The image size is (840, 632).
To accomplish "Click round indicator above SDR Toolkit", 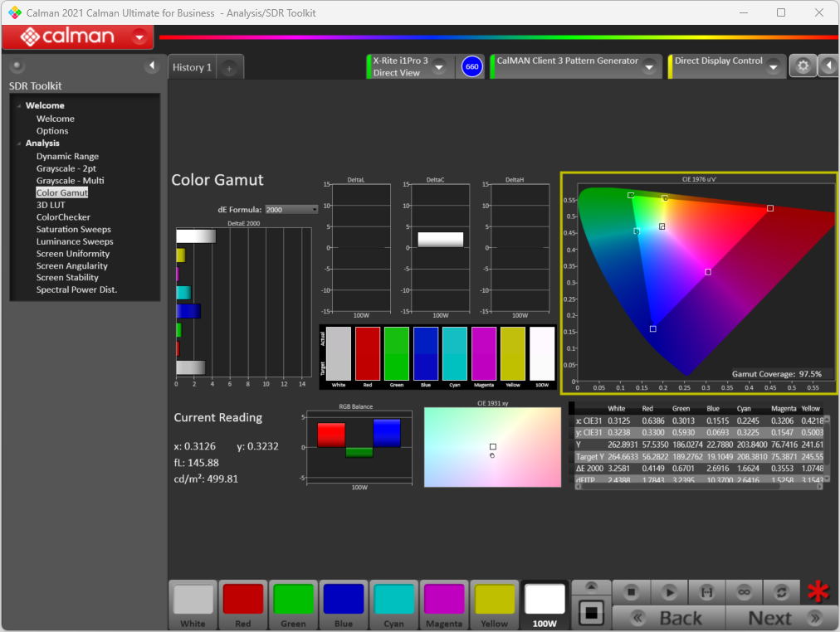I will tap(17, 66).
